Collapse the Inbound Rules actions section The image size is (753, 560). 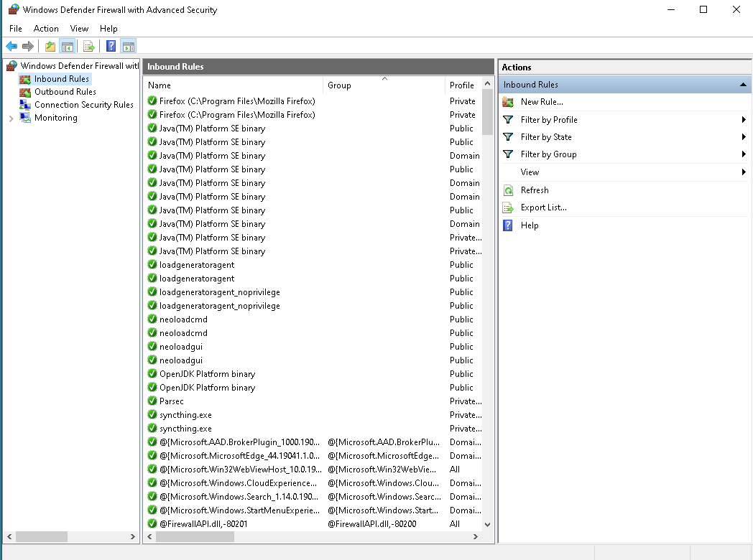[743, 85]
